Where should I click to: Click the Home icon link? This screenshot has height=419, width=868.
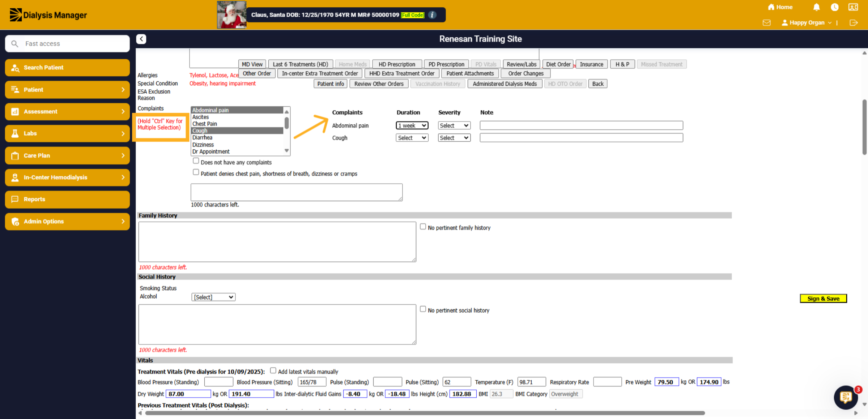click(x=780, y=7)
